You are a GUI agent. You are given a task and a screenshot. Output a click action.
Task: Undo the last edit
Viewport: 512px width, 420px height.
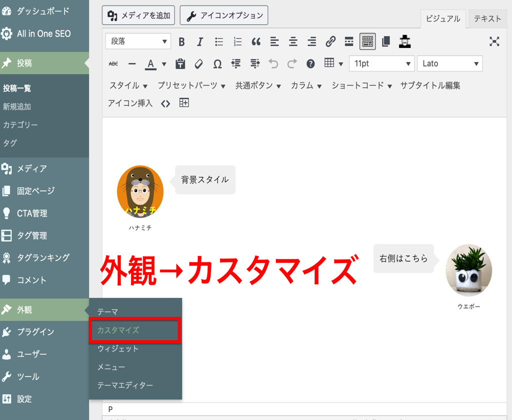[x=273, y=64]
